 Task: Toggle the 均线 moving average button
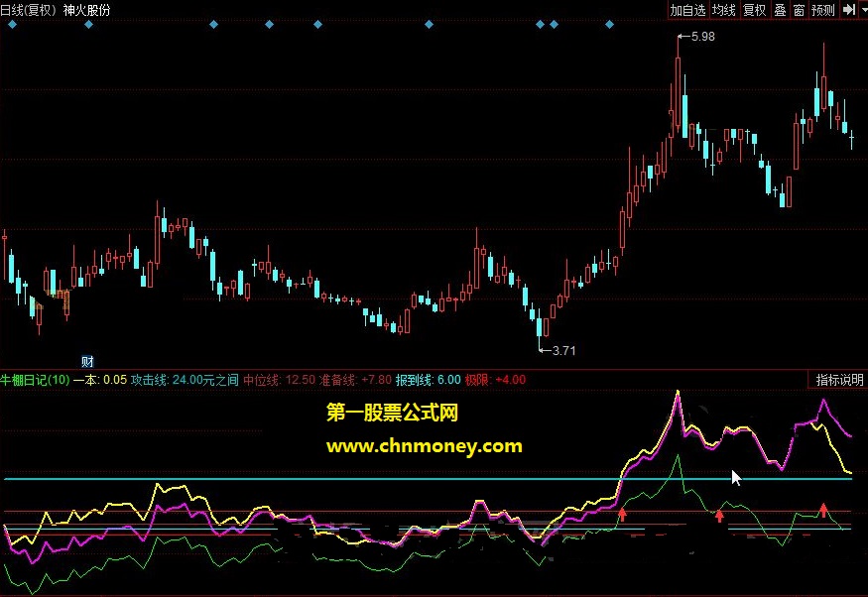click(x=723, y=10)
